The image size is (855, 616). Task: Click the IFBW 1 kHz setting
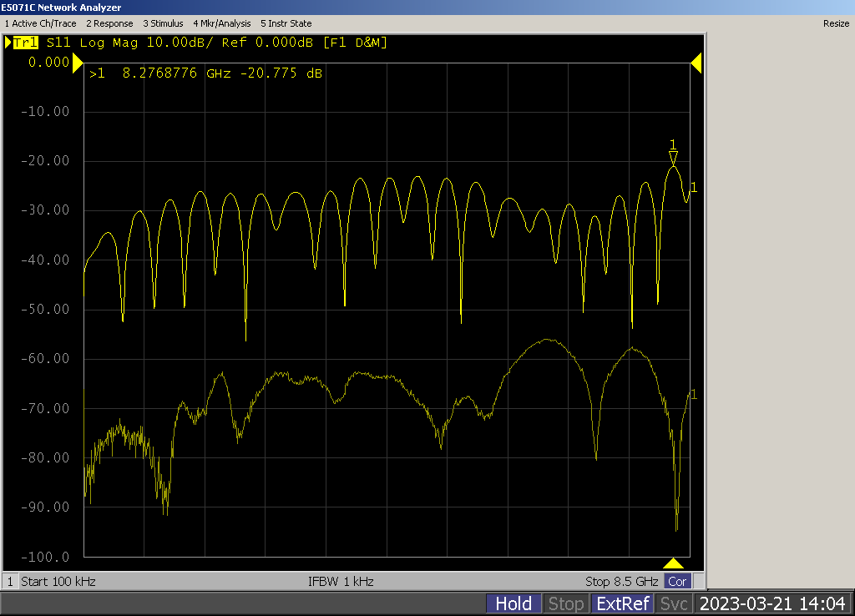[341, 581]
